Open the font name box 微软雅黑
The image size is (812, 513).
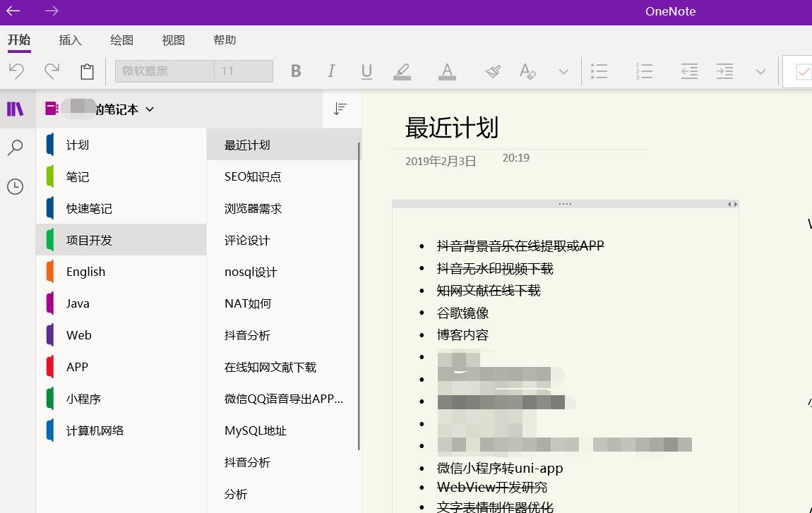tap(164, 71)
